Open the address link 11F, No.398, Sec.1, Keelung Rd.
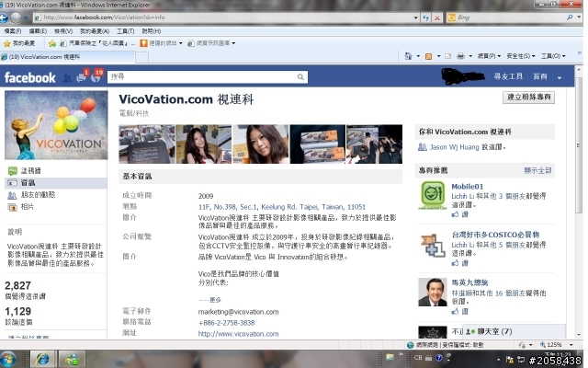The image size is (588, 368). 282,207
